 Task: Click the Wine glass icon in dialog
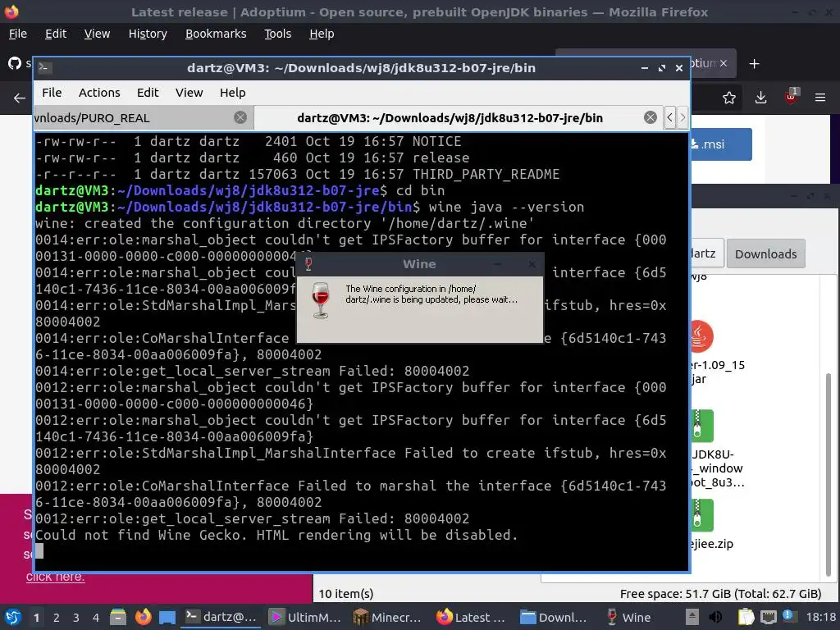click(321, 300)
